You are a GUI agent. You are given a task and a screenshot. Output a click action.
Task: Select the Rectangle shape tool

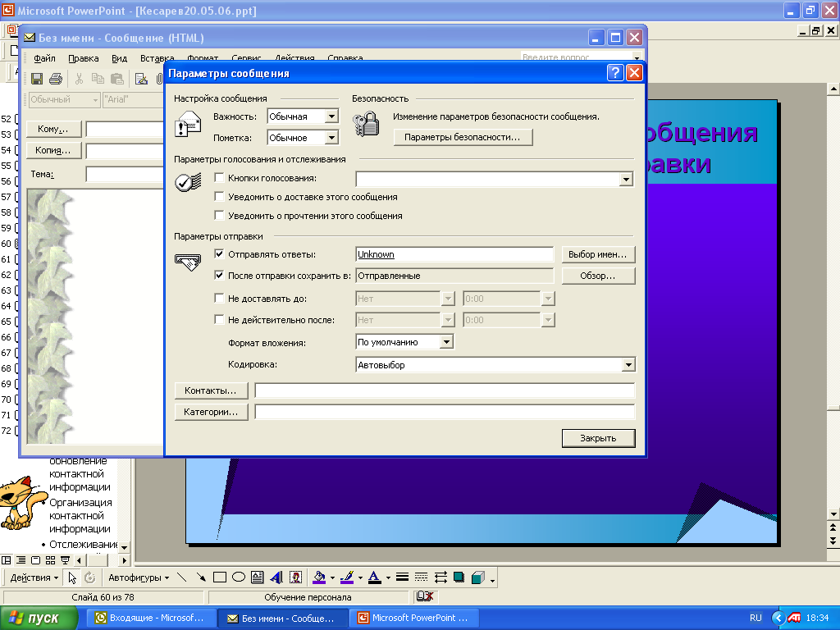click(x=220, y=577)
